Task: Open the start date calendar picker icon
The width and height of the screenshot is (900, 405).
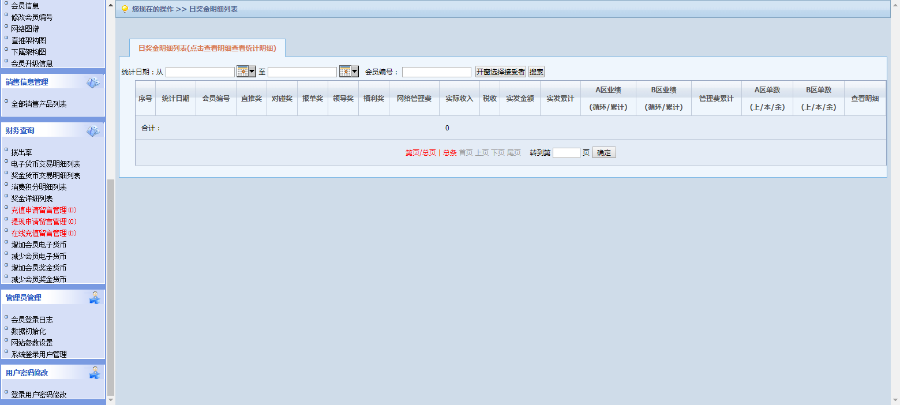Action: point(243,72)
